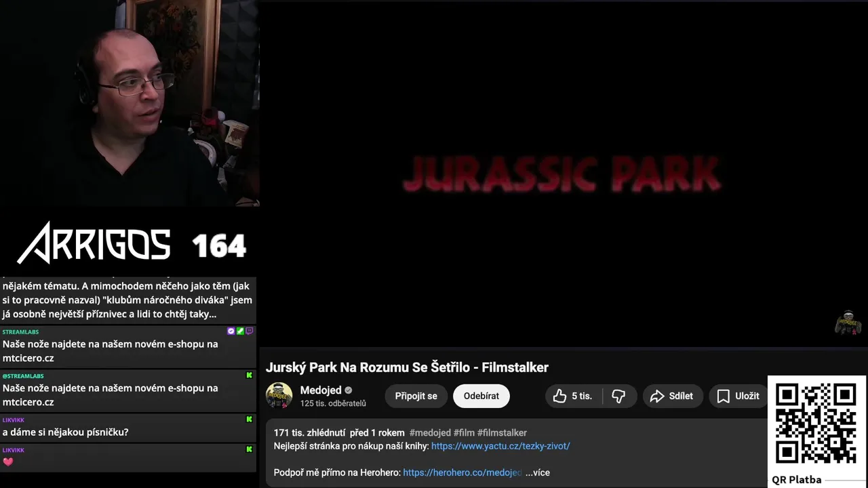Click the purple chat badge on STREAMLABS message
The height and width of the screenshot is (488, 868).
coord(249,331)
